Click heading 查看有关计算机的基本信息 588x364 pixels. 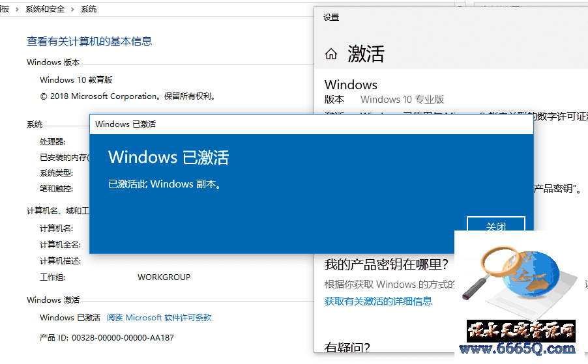point(89,41)
